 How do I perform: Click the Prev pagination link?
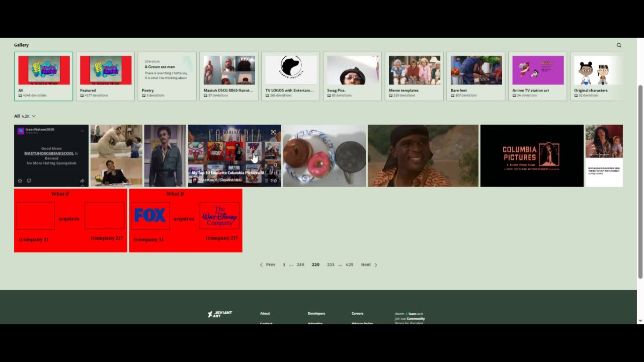(271, 264)
